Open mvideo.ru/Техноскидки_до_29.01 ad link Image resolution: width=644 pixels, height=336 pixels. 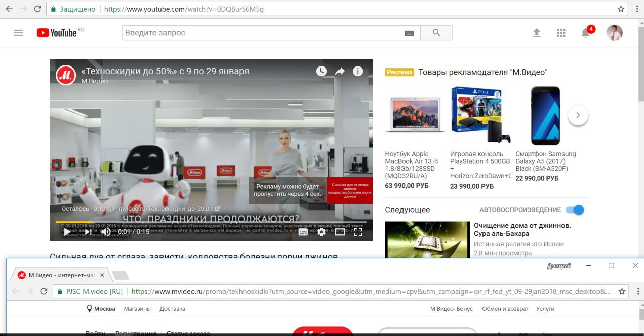pyautogui.click(x=169, y=208)
